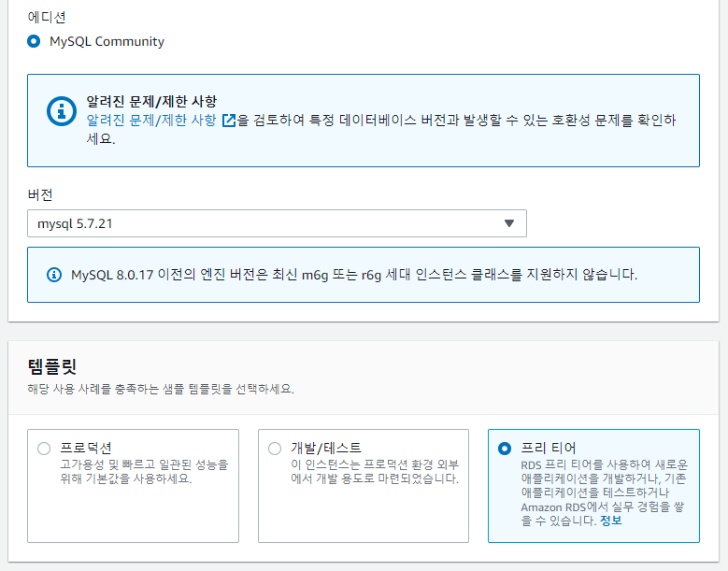Click the large info icon in 알려진 문제 box
728x571 pixels.
[62, 111]
